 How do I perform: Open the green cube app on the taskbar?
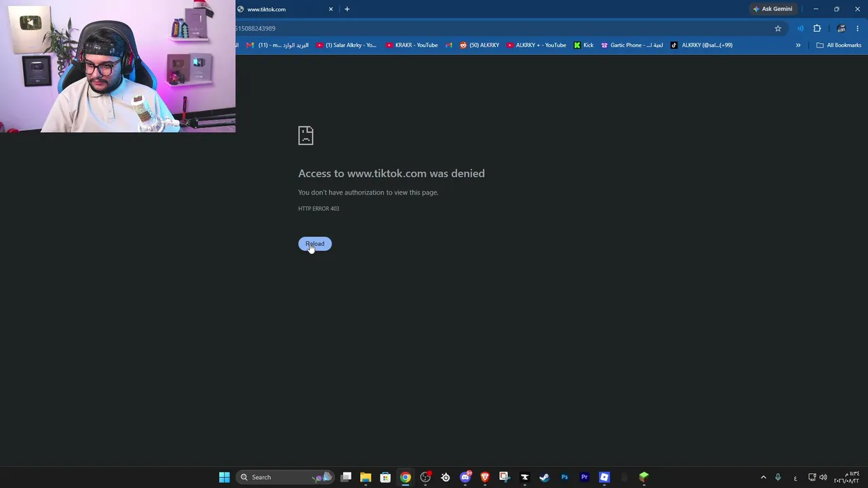(x=644, y=477)
